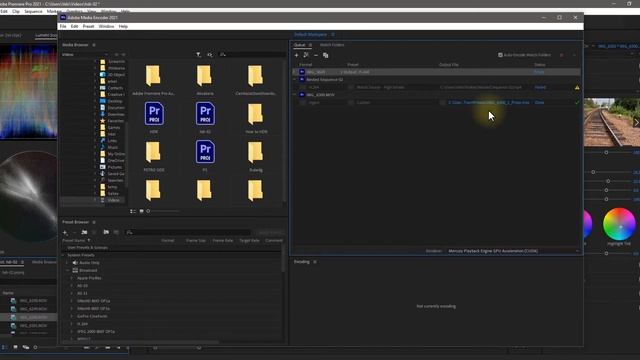Image resolution: width=640 pixels, height=360 pixels.
Task: Collapse Nested Sequence 02 queue item
Action: pyautogui.click(x=295, y=80)
